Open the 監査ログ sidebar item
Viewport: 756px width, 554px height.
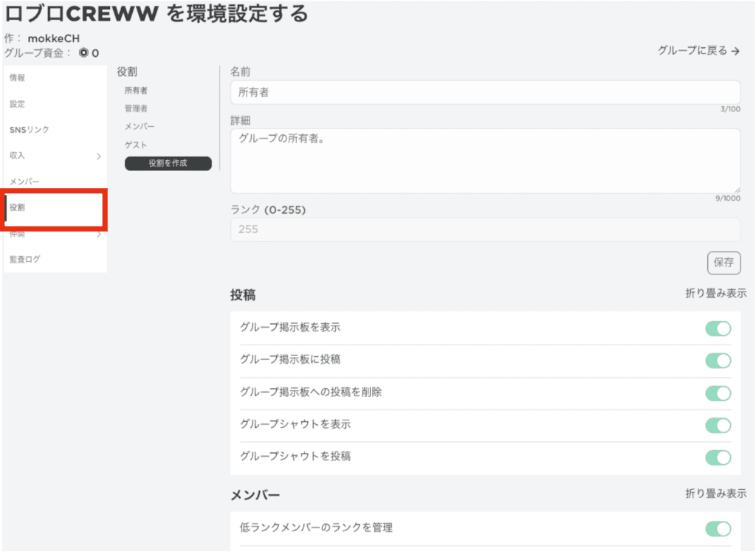click(25, 259)
